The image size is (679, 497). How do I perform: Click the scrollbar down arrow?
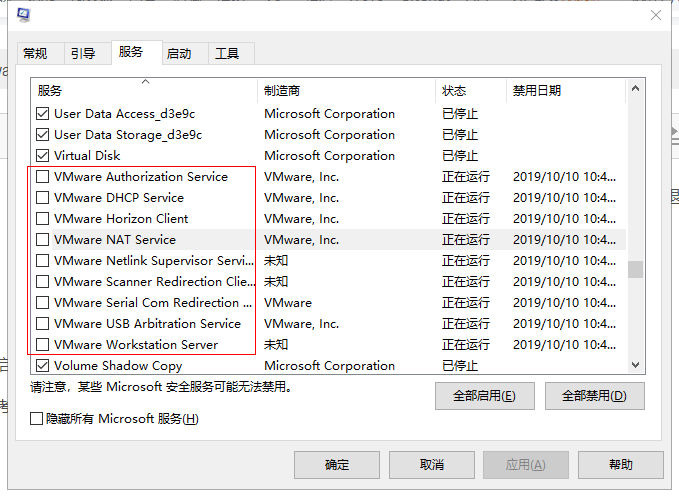[x=635, y=365]
